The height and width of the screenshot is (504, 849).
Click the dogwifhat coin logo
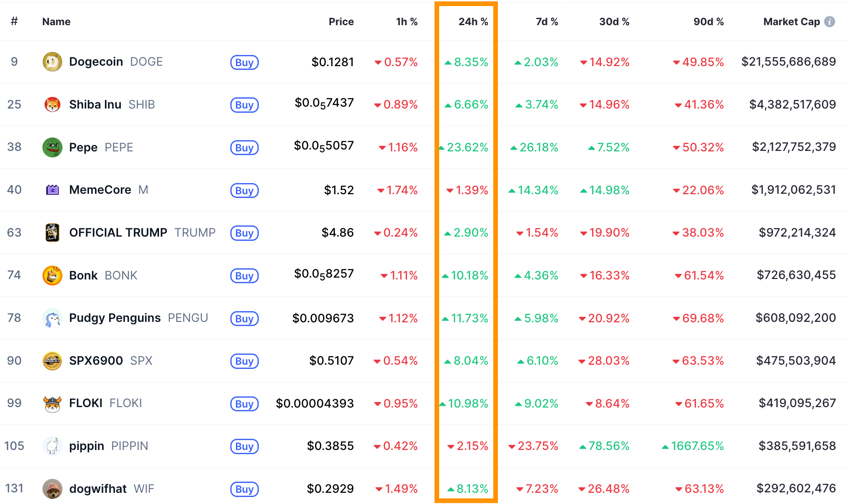pyautogui.click(x=52, y=489)
